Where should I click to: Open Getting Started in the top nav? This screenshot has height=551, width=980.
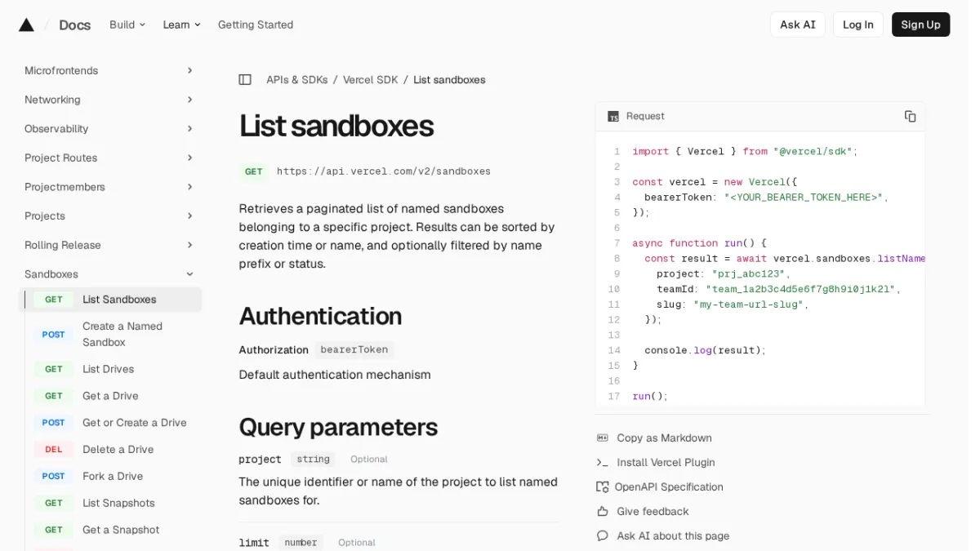[x=256, y=24]
